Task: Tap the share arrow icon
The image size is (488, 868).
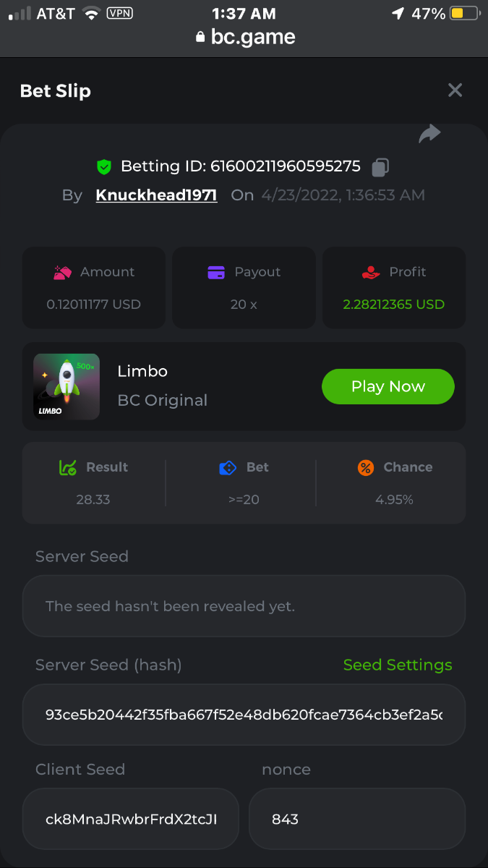Action: [x=429, y=134]
